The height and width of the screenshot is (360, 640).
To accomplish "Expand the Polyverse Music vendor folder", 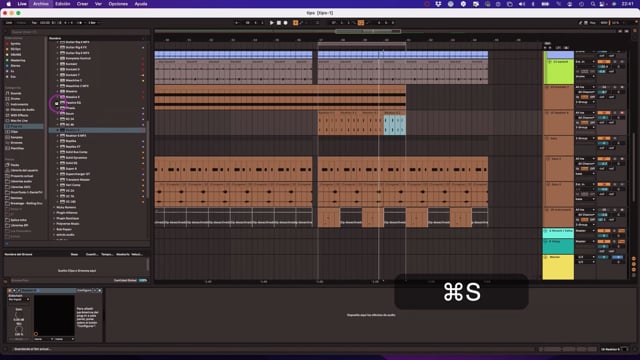I will tap(54, 224).
